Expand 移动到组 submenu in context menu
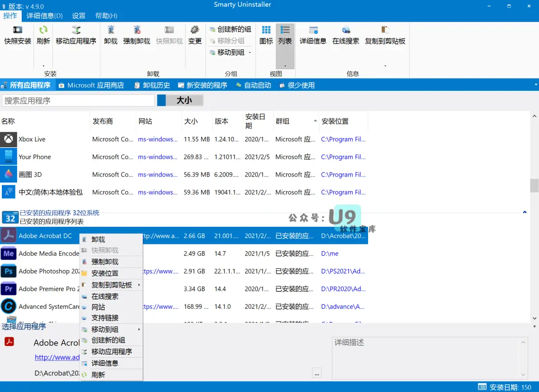 pyautogui.click(x=139, y=330)
